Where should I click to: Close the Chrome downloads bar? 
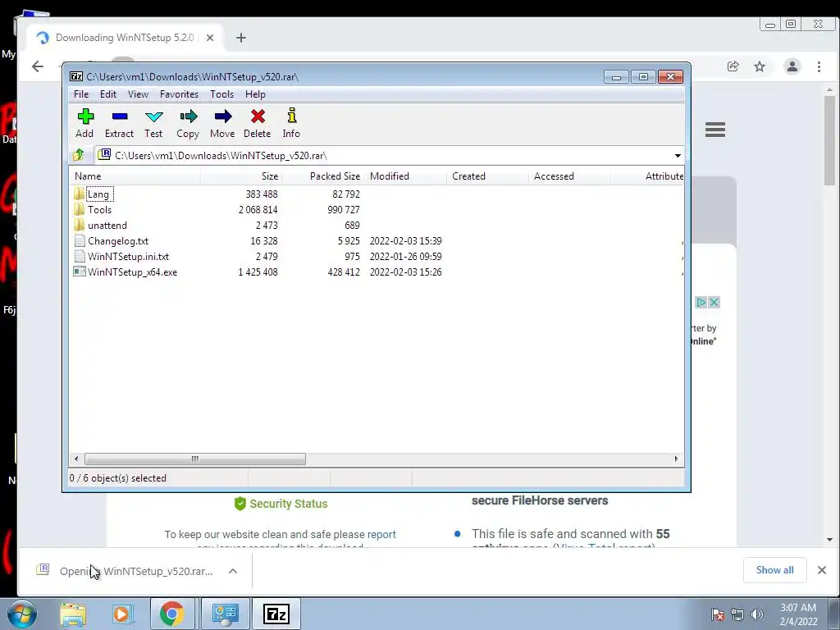(x=822, y=570)
